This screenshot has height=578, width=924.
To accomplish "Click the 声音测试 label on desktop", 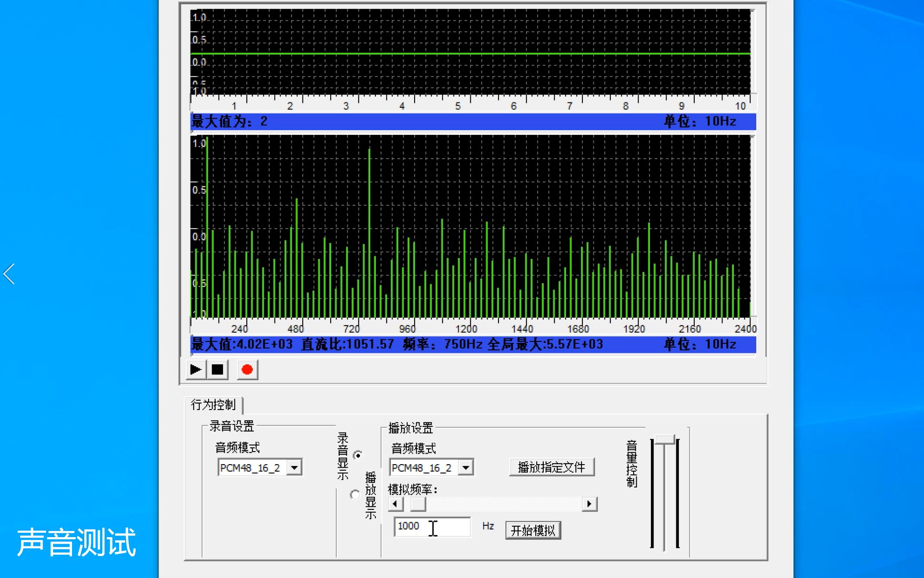I will (76, 542).
